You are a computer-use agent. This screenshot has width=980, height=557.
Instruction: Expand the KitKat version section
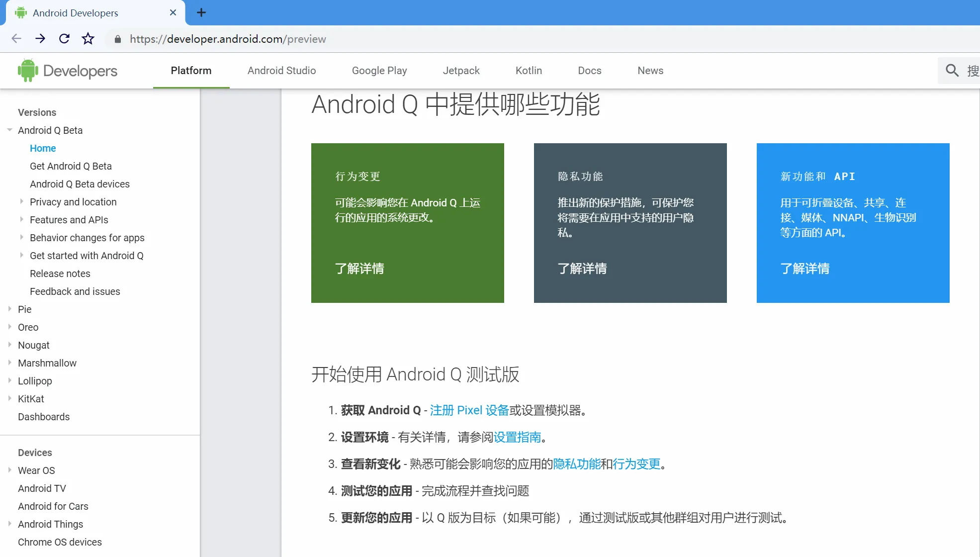coord(9,398)
